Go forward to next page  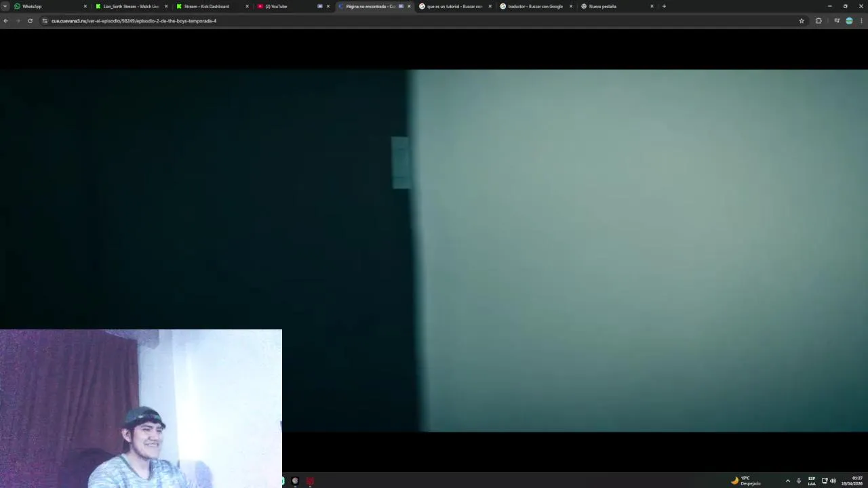(18, 21)
